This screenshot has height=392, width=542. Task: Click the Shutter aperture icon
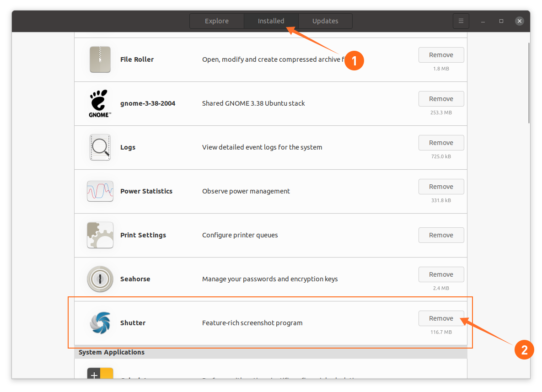[100, 323]
